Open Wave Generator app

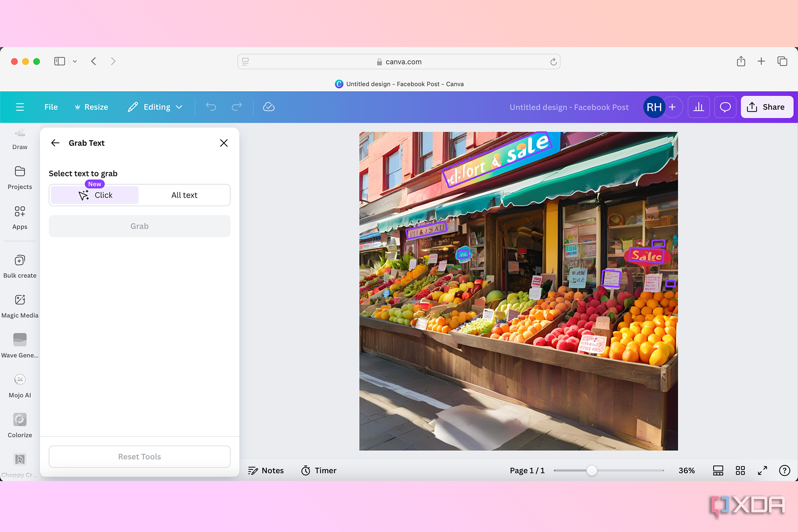(20, 346)
